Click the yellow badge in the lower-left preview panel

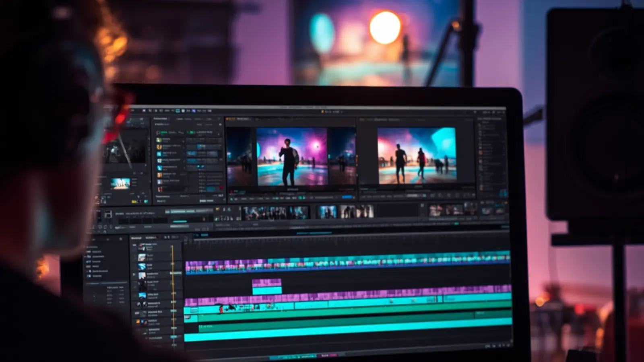(x=134, y=201)
